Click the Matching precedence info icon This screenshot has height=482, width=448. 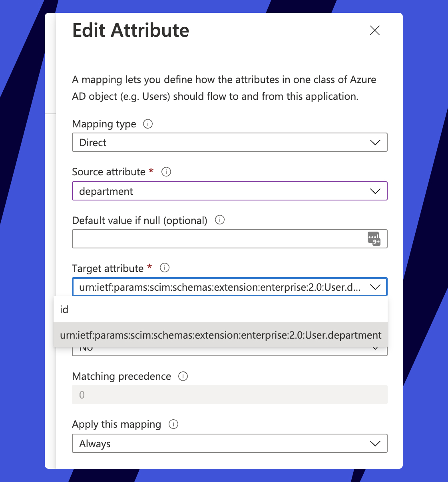click(183, 376)
